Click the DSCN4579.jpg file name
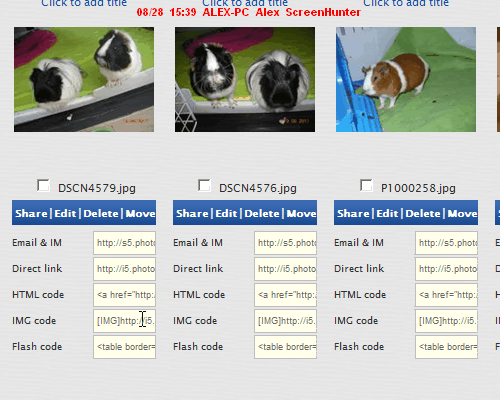500x400 pixels. [x=97, y=188]
